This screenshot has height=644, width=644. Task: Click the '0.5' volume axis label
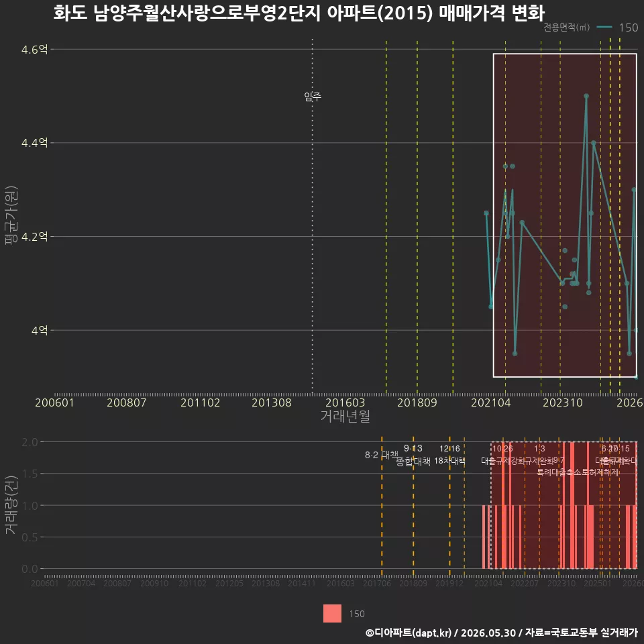(x=30, y=537)
